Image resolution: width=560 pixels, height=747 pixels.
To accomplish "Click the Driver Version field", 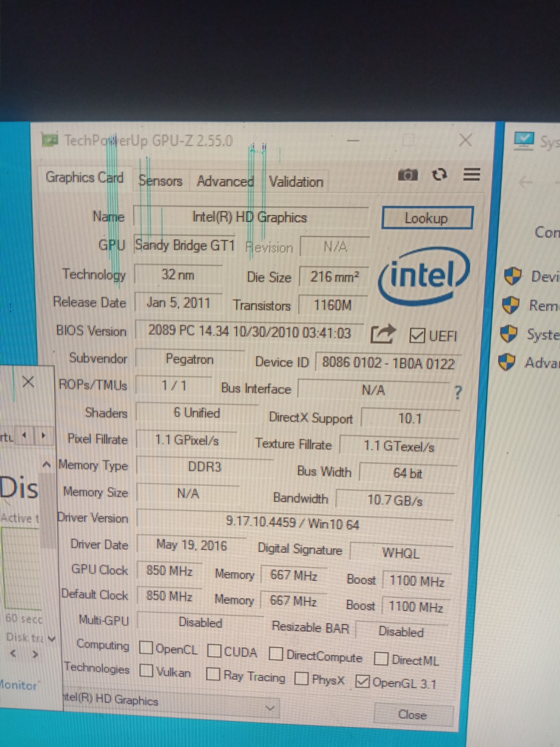I will pos(295,522).
